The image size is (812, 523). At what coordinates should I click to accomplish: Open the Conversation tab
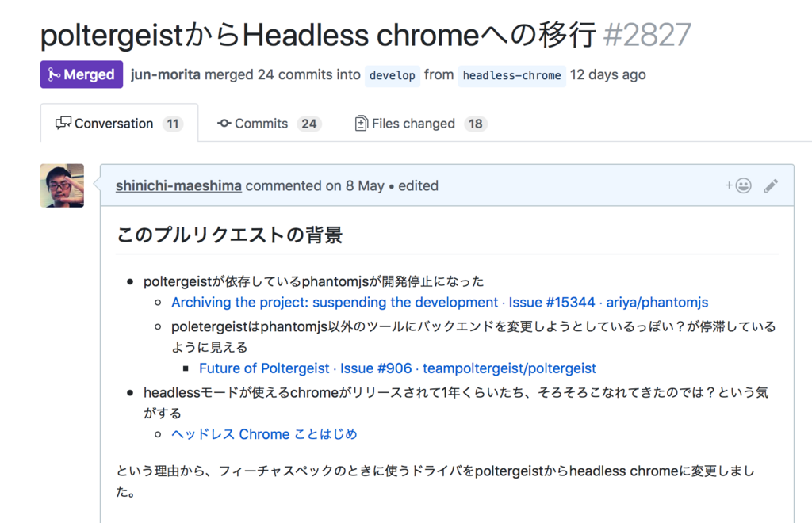tap(114, 124)
